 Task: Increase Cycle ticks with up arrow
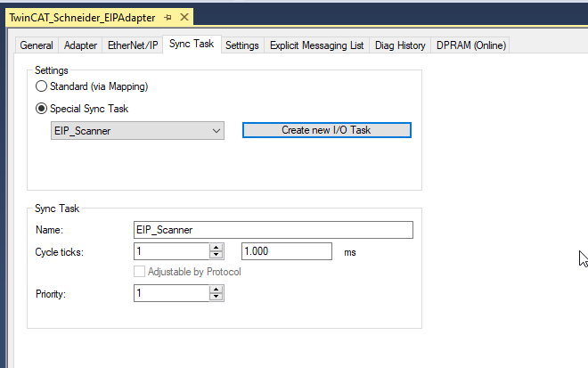(216, 247)
